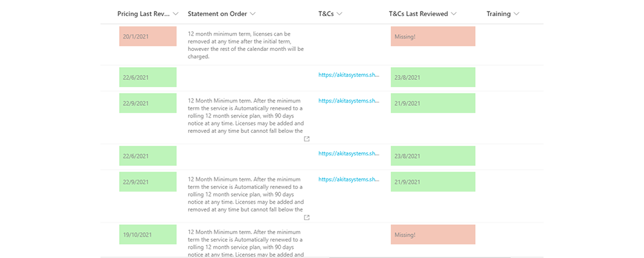Open akitasystems link beside second 22/9/2021 row
Image resolution: width=644 pixels, height=258 pixels.
point(348,179)
